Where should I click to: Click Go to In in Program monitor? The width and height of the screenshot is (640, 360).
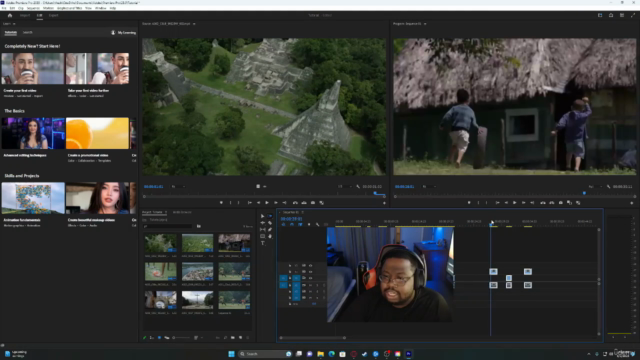pyautogui.click(x=498, y=202)
